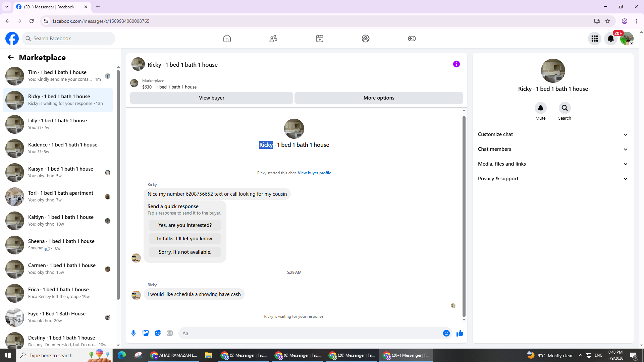Expand Chat members section

coord(552,149)
